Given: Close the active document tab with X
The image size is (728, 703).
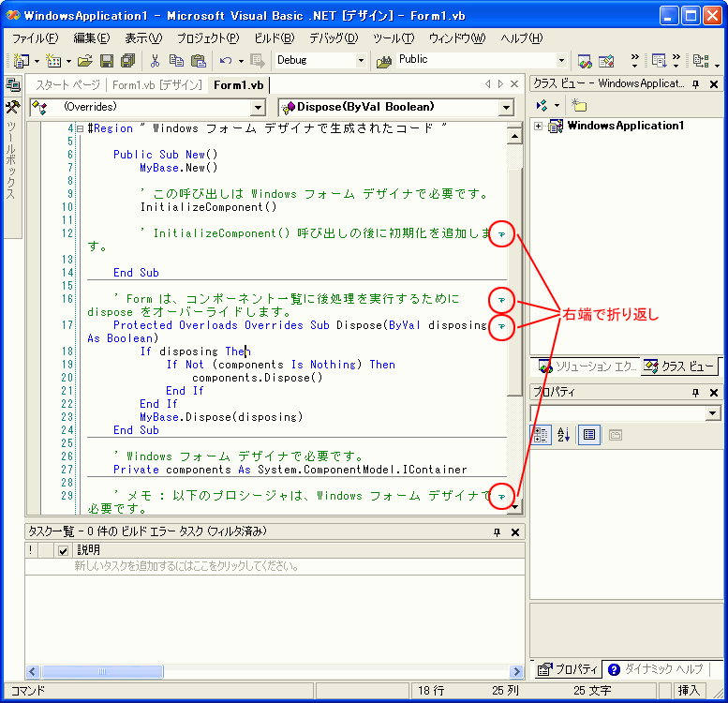Looking at the screenshot, I should point(514,84).
